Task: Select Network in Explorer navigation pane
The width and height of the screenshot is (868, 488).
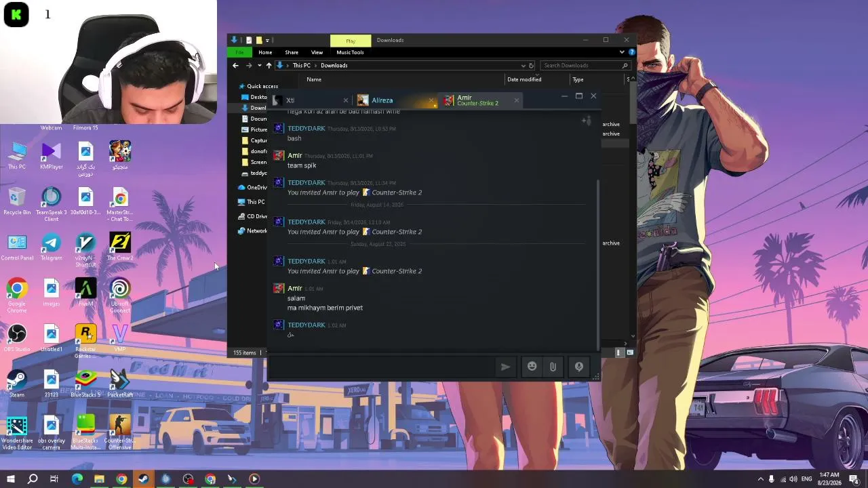Action: [x=252, y=231]
